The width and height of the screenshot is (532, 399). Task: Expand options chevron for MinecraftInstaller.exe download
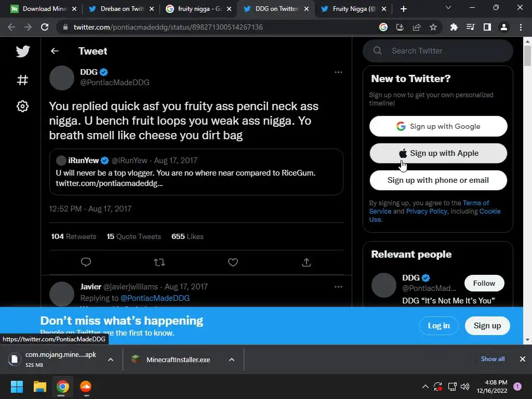pyautogui.click(x=232, y=360)
